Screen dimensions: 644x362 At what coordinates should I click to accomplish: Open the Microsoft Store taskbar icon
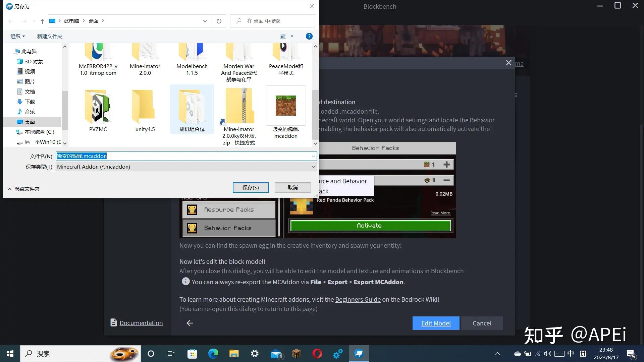click(192, 354)
